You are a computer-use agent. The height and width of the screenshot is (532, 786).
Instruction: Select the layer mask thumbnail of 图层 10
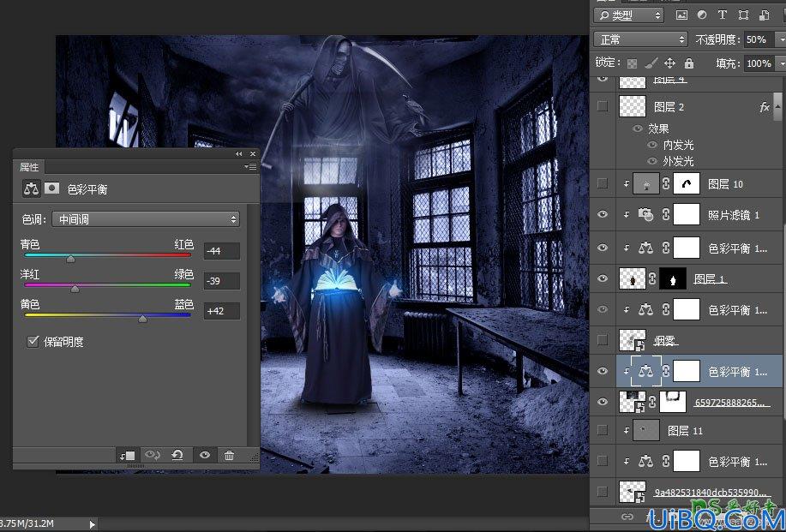pos(687,184)
